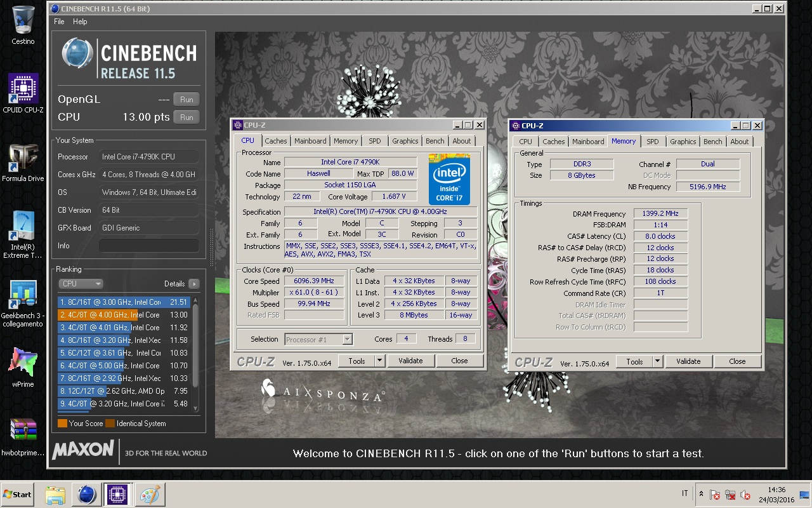Click the Start button on taskbar
Image resolution: width=812 pixels, height=508 pixels.
point(17,494)
